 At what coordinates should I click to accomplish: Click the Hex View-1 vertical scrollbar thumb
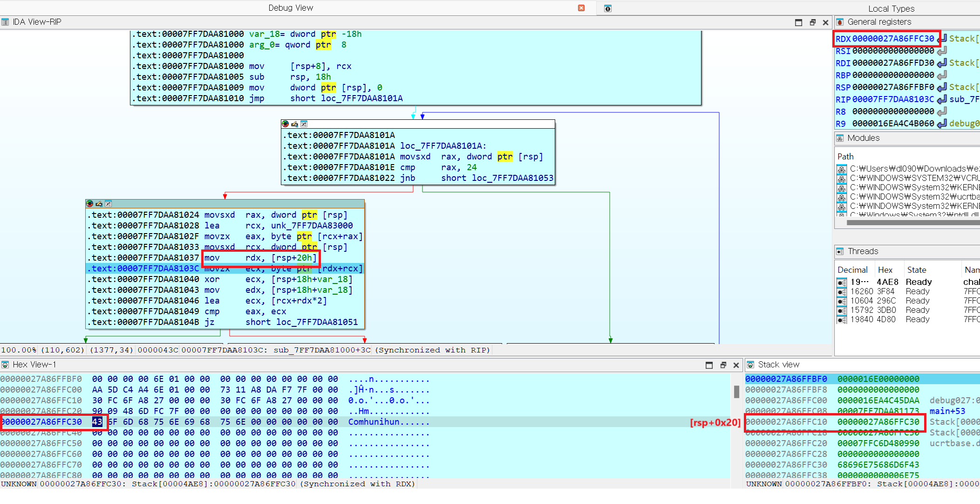click(736, 392)
